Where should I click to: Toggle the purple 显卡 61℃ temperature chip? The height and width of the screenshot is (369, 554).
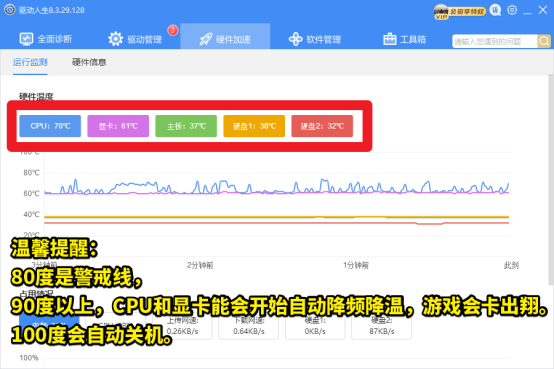pos(118,126)
